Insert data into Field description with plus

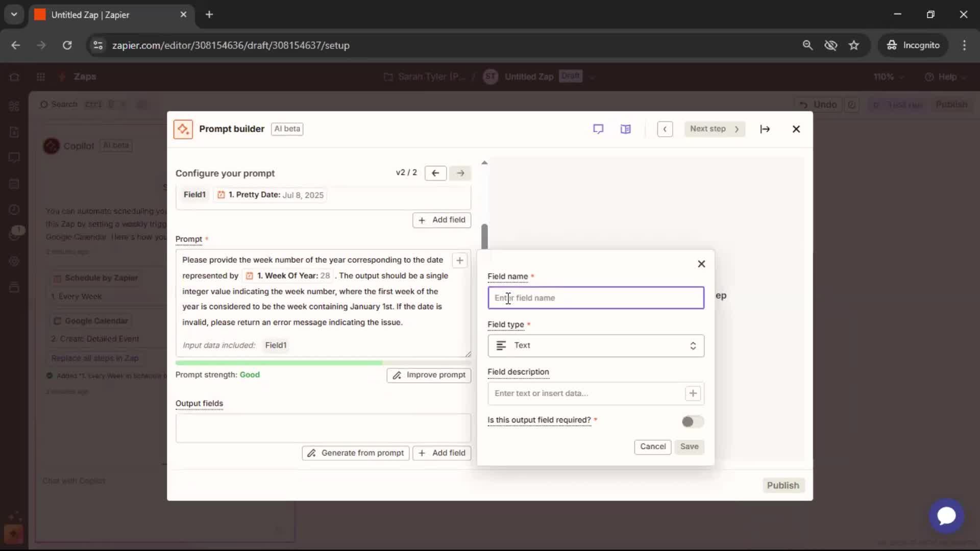pyautogui.click(x=693, y=393)
